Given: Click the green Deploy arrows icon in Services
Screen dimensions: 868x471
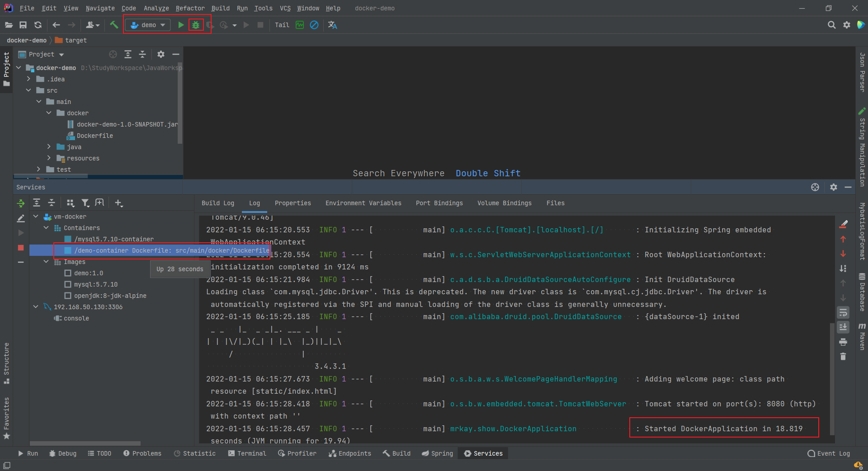Looking at the screenshot, I should (x=21, y=203).
